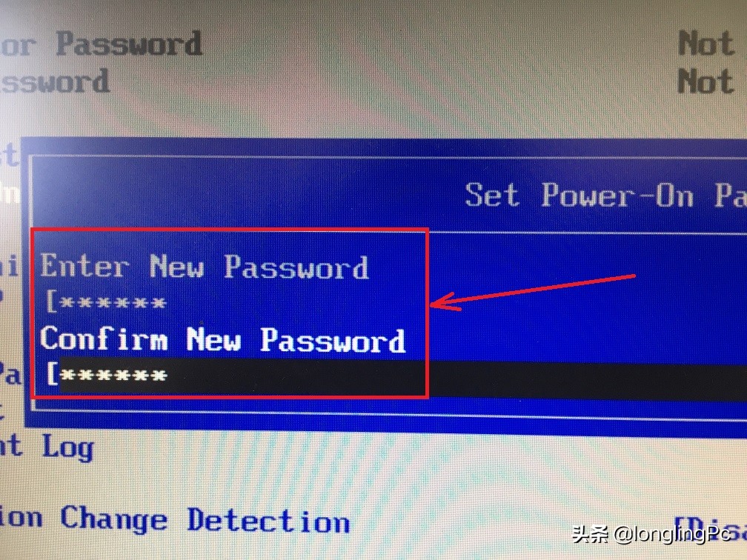Click the word 'Detection' in bottom row
Image resolution: width=747 pixels, height=560 pixels.
(x=268, y=520)
